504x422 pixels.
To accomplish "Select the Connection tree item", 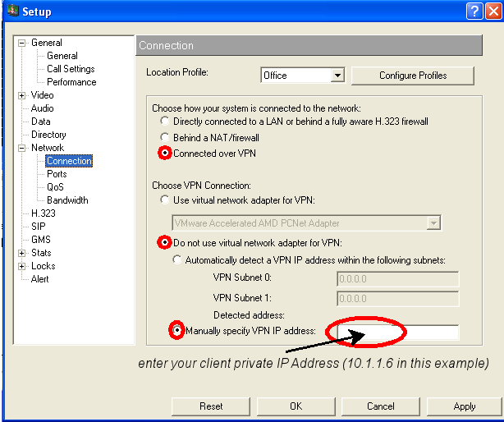I will pyautogui.click(x=69, y=161).
